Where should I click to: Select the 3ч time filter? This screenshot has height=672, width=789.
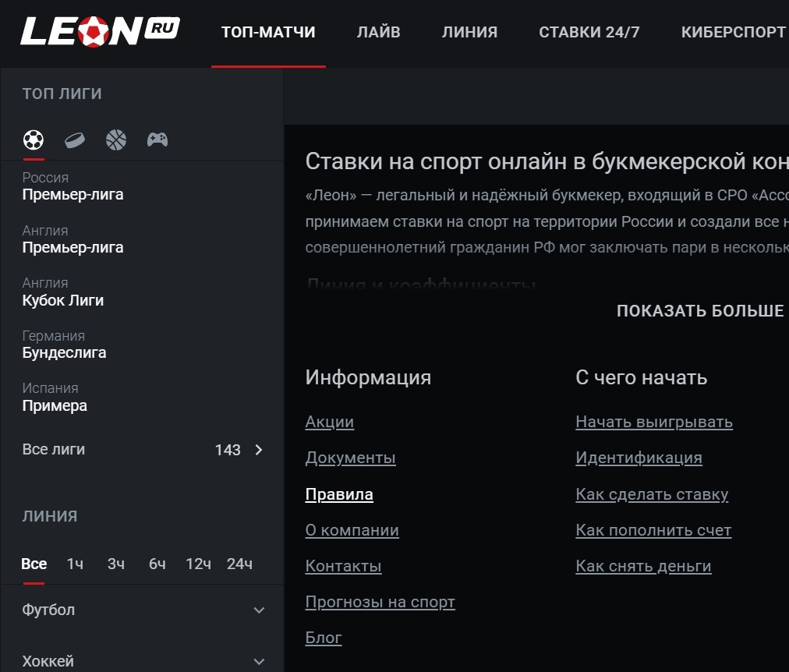116,564
